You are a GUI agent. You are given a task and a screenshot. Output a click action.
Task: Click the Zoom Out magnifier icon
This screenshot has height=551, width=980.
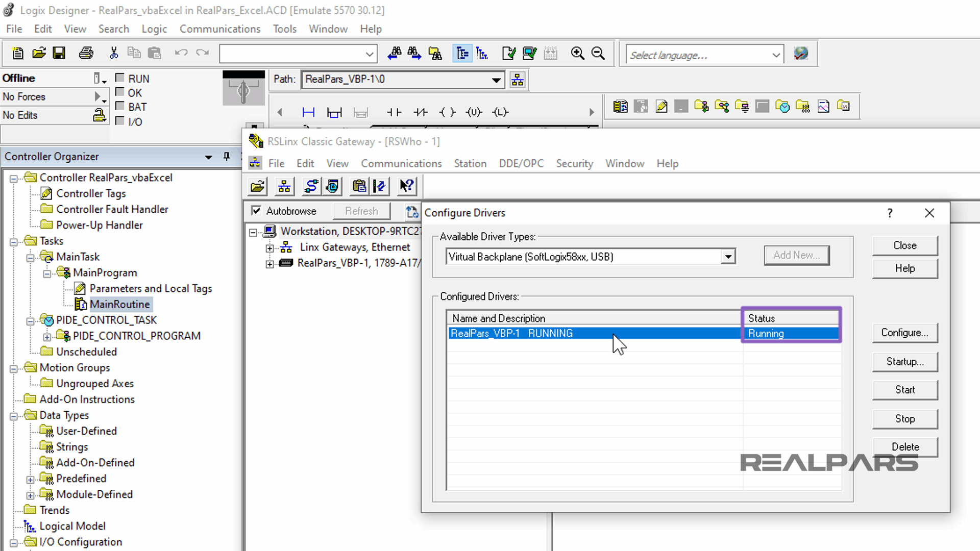(598, 53)
